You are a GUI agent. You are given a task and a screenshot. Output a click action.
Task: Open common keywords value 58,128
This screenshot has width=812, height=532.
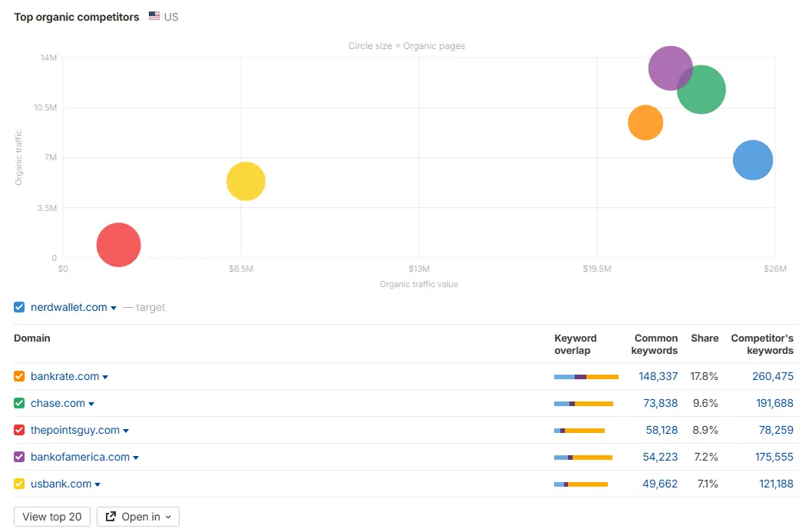coord(662,430)
